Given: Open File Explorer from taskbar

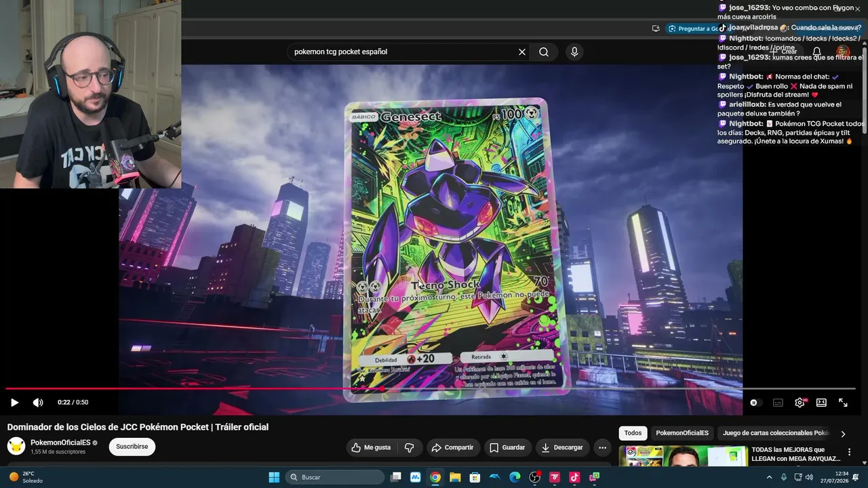Looking at the screenshot, I should [x=455, y=477].
